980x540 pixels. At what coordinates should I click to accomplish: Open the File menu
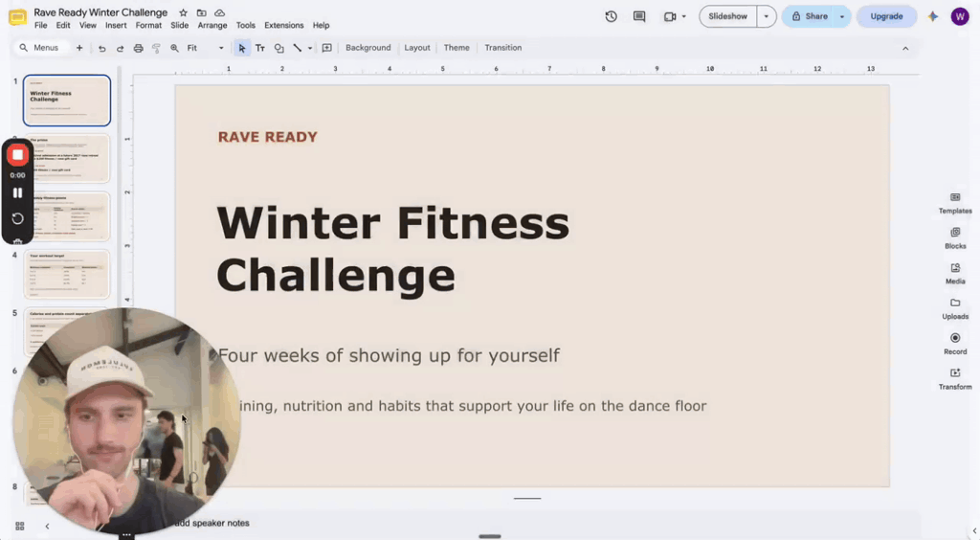pyautogui.click(x=40, y=26)
